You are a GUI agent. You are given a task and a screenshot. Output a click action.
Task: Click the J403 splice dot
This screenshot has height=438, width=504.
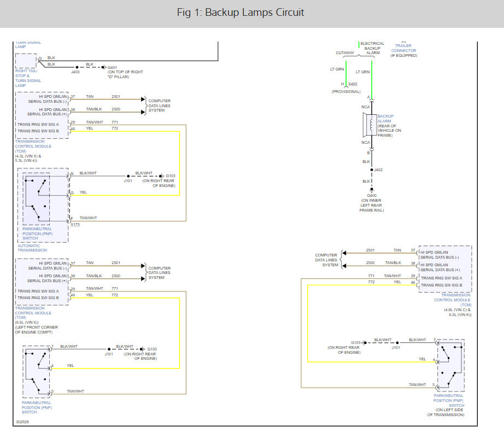pos(77,67)
